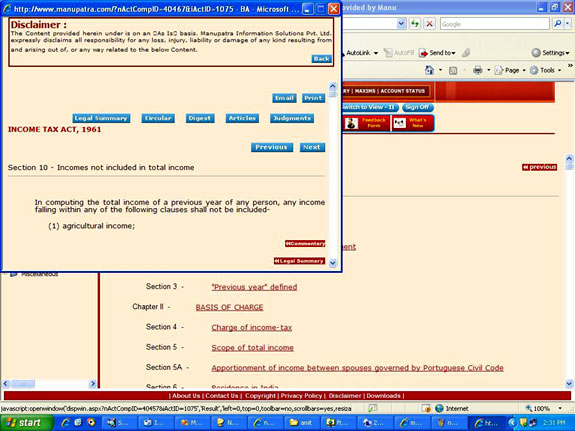Open the Charge of income-tax link
The height and width of the screenshot is (431, 575).
coord(252,328)
